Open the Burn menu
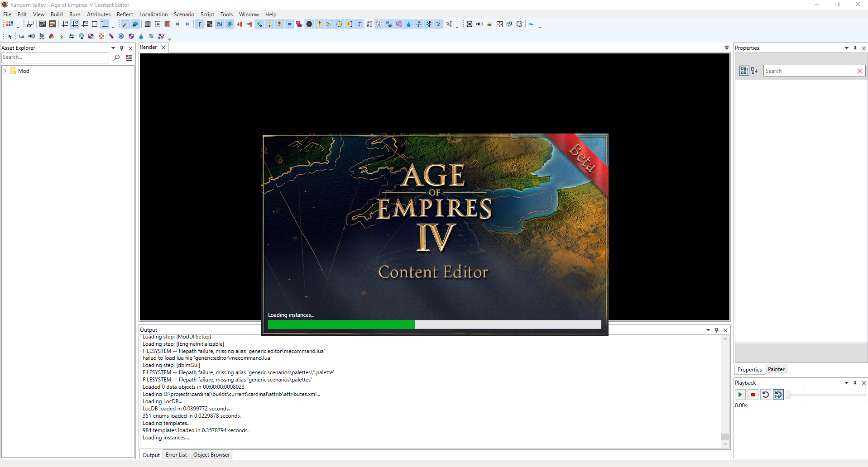 tap(75, 14)
